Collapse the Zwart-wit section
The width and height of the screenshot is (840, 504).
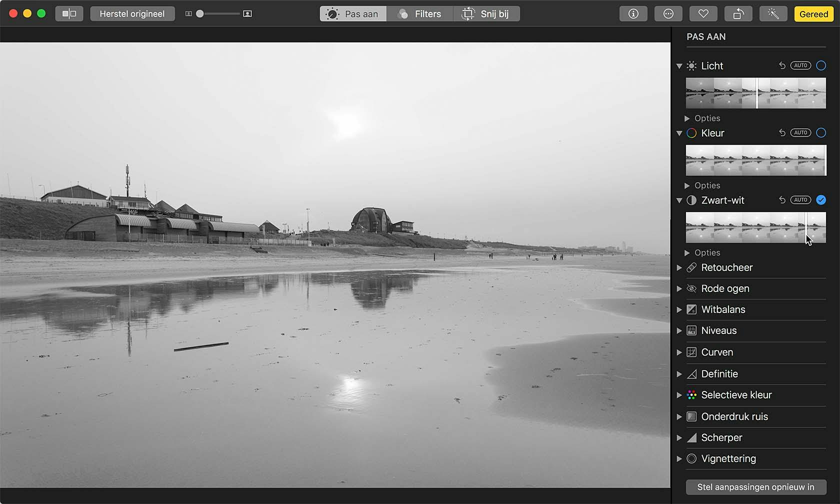click(x=679, y=200)
